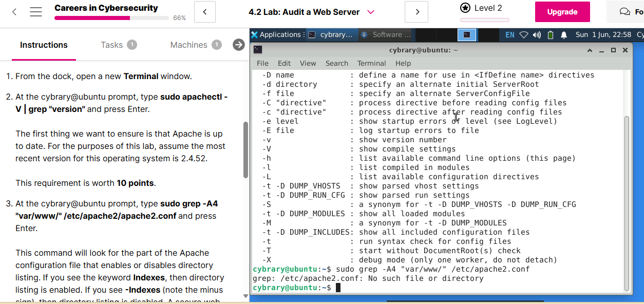Click "10 points" in the instructions
644x304 pixels.
[x=135, y=183]
